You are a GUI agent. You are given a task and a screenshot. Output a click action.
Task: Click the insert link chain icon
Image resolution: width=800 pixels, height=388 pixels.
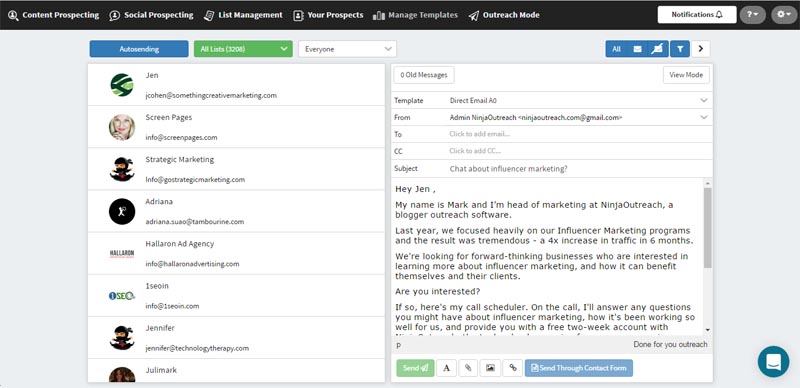click(513, 368)
